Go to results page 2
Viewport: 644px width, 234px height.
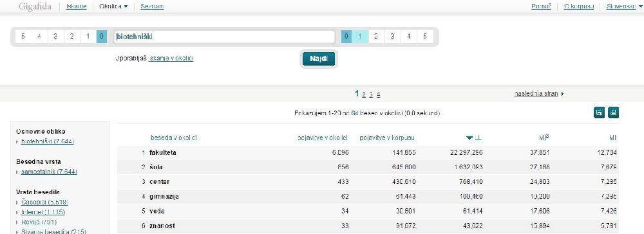[364, 94]
